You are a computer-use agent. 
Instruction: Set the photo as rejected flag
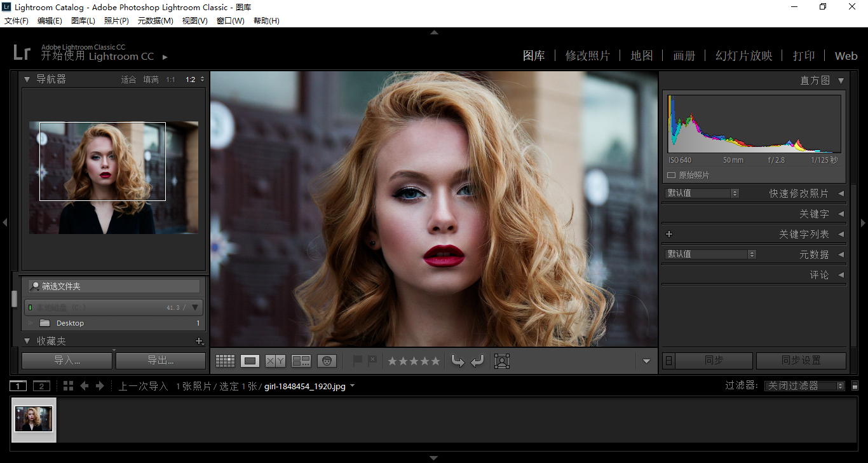click(372, 361)
